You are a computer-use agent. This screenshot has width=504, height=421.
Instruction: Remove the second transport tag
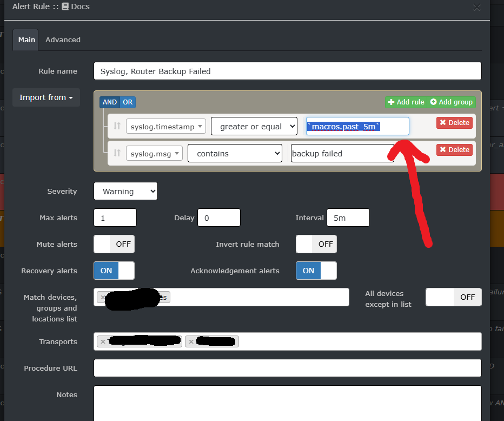pyautogui.click(x=191, y=341)
